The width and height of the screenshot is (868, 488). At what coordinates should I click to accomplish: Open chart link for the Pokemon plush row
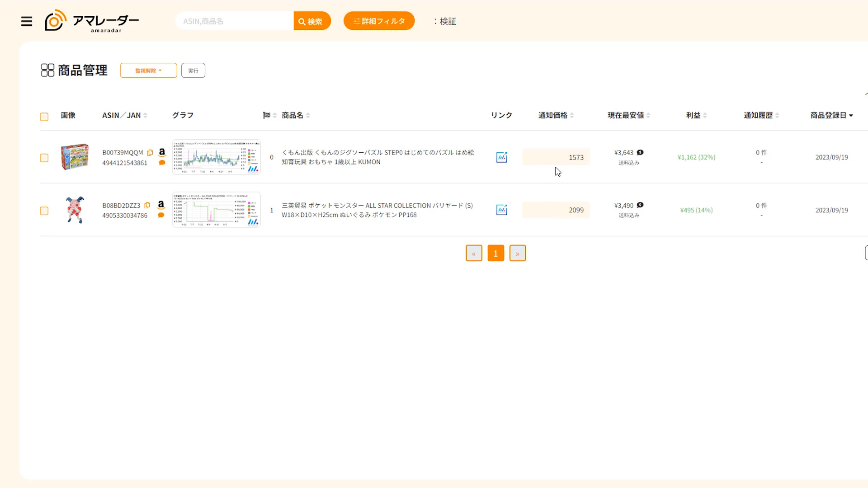click(x=501, y=210)
